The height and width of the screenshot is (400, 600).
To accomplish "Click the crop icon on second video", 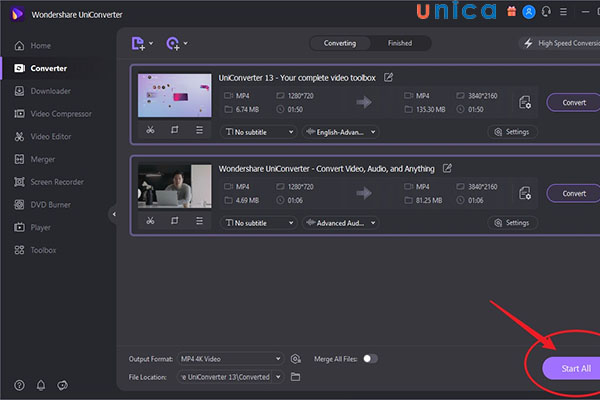I will (174, 221).
